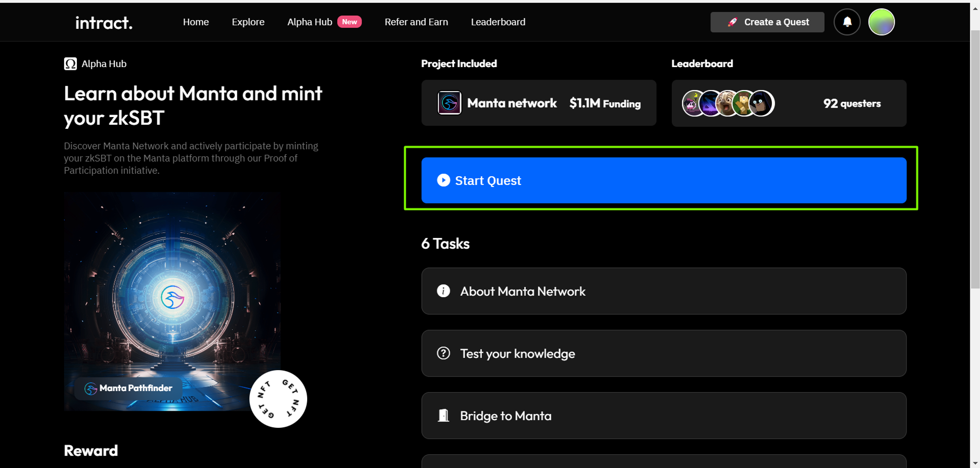Open the 92 questers leaderboard card
Image resolution: width=980 pixels, height=468 pixels.
click(x=789, y=103)
